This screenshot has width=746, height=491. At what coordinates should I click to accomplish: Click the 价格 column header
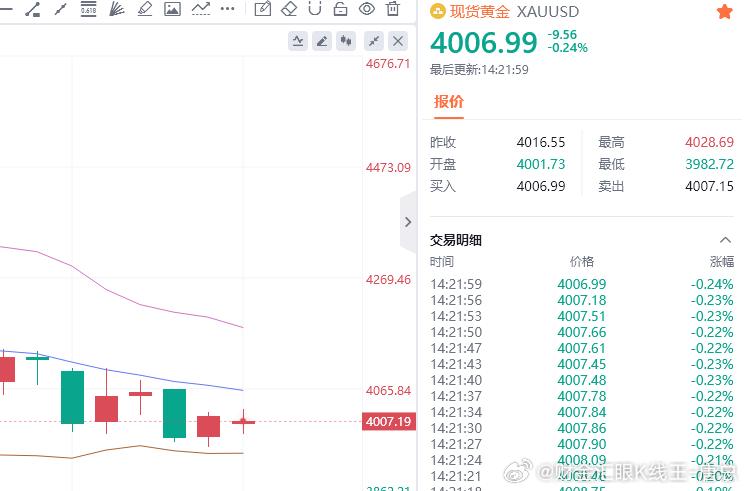click(x=581, y=262)
